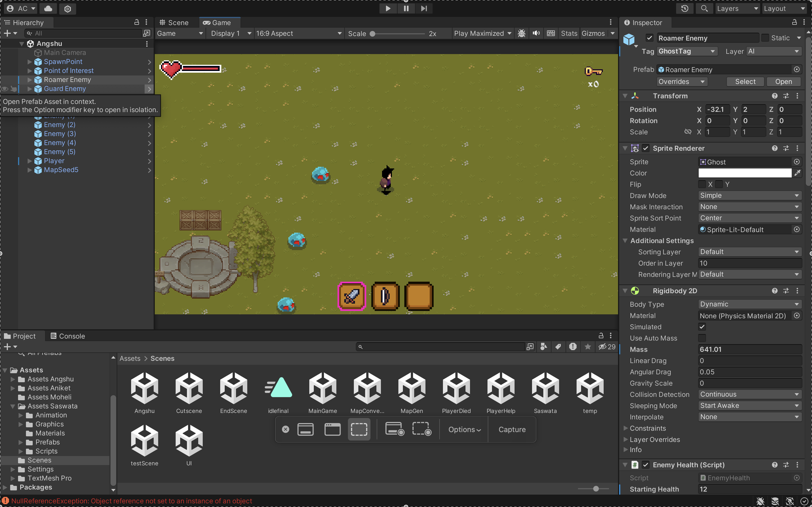
Task: Lock the Inspector panel
Action: [x=794, y=23]
